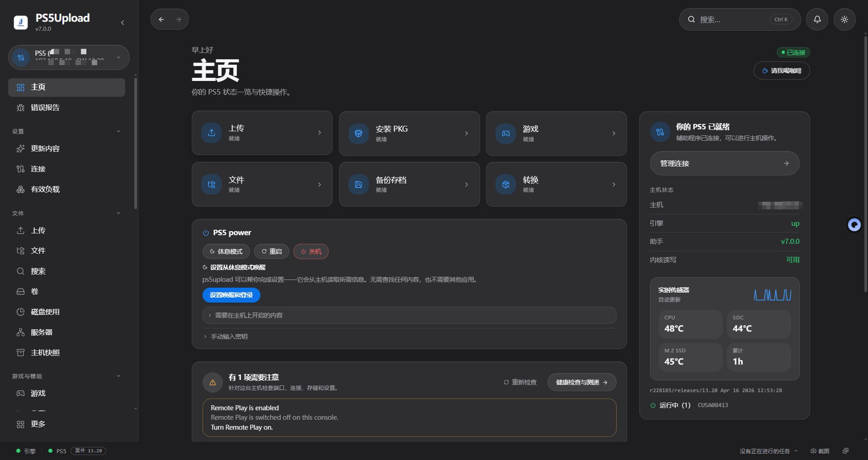Focus the 搜索 search field
868x460 pixels.
(x=740, y=19)
